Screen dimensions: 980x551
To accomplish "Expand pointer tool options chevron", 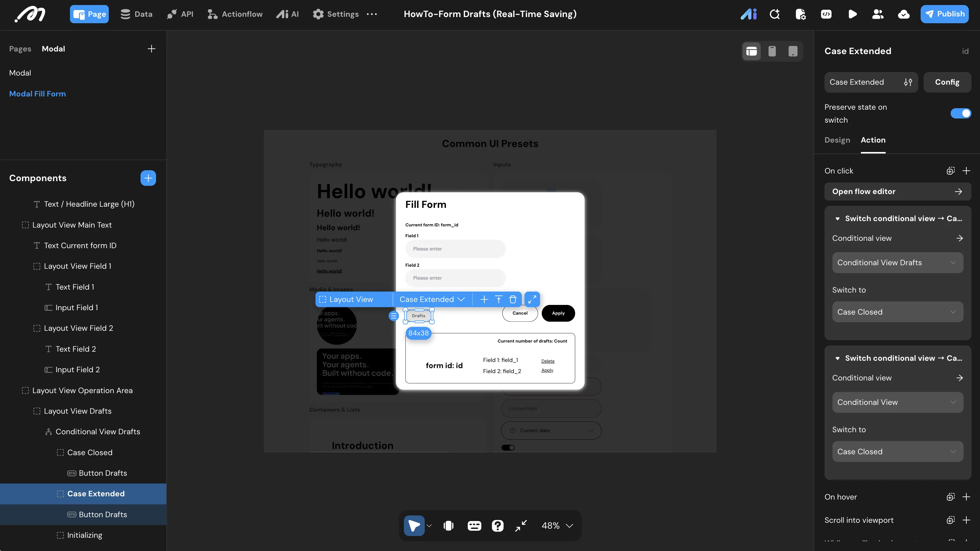I will coord(429,525).
